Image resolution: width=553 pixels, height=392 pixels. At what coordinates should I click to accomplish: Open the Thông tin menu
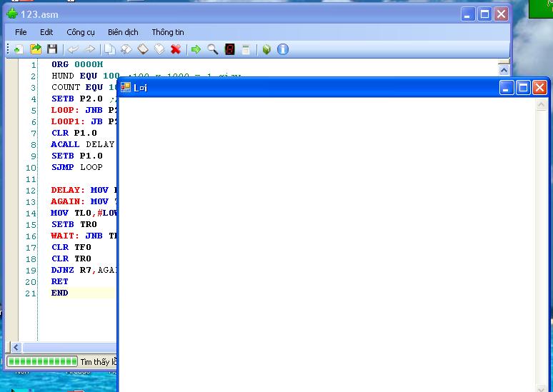[168, 32]
